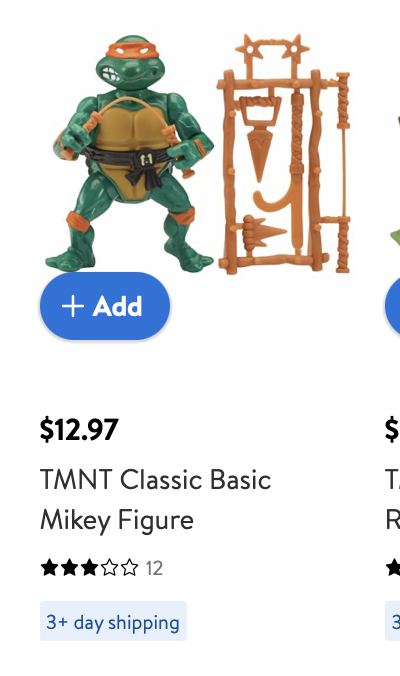This screenshot has width=400, height=676.
Task: Click the neighboring product's cut-off shipping badge
Action: pos(393,621)
